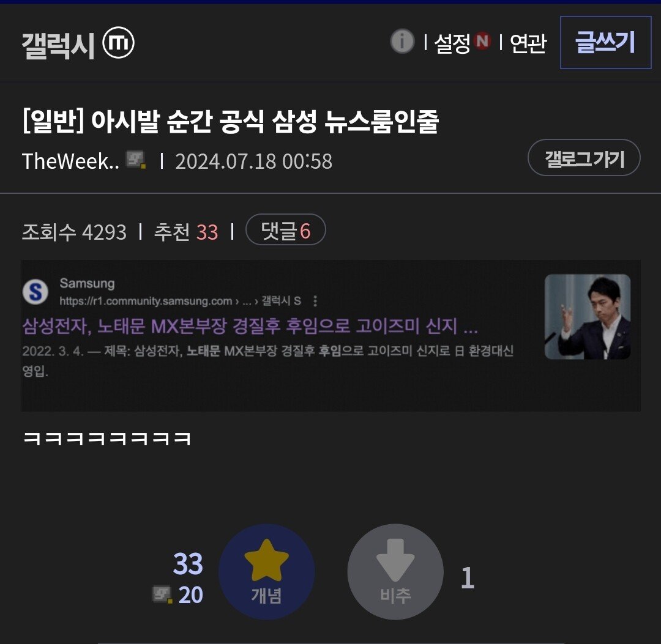Open the three-dot menu beside the Samsung URL

tap(315, 301)
